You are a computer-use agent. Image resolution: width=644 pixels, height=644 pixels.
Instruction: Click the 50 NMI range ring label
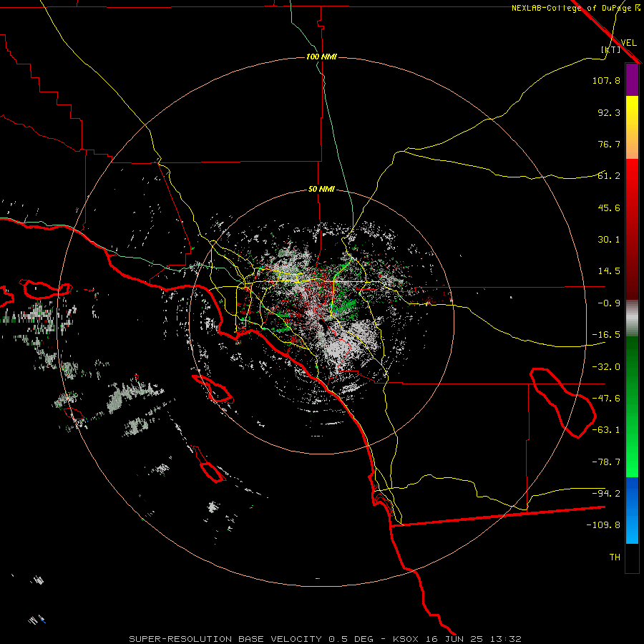pos(321,190)
